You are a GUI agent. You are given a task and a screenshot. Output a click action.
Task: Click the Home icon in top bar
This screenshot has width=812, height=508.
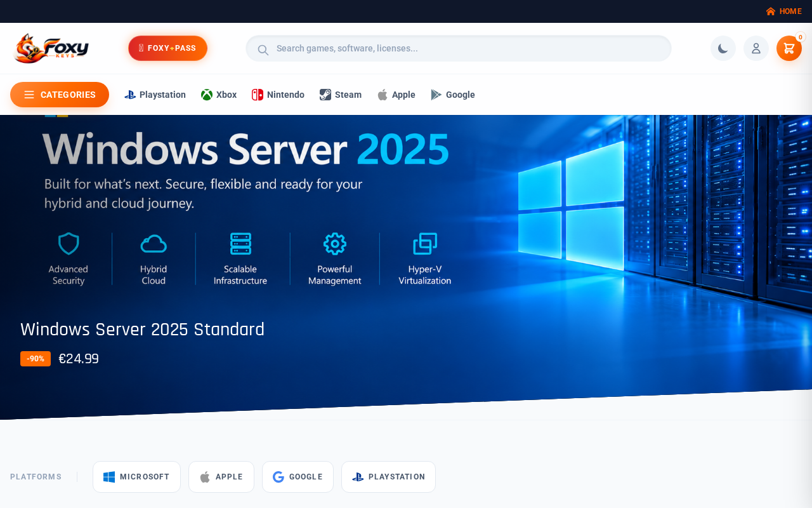771,11
